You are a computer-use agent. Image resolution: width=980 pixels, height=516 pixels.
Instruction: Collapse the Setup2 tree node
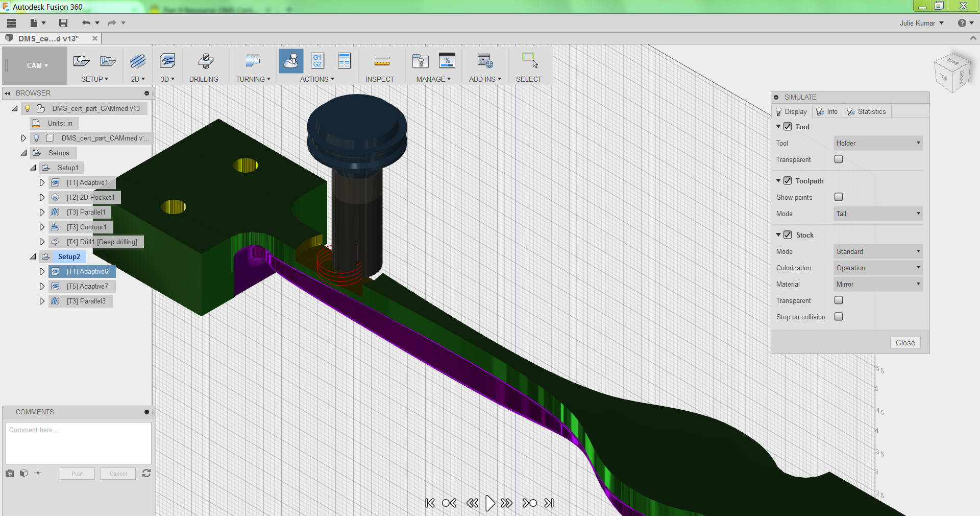coord(33,256)
